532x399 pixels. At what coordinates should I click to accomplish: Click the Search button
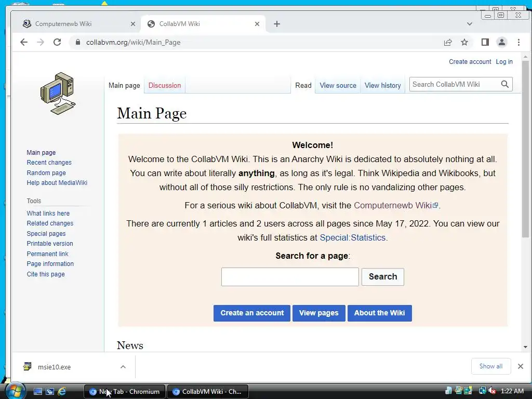(x=383, y=277)
